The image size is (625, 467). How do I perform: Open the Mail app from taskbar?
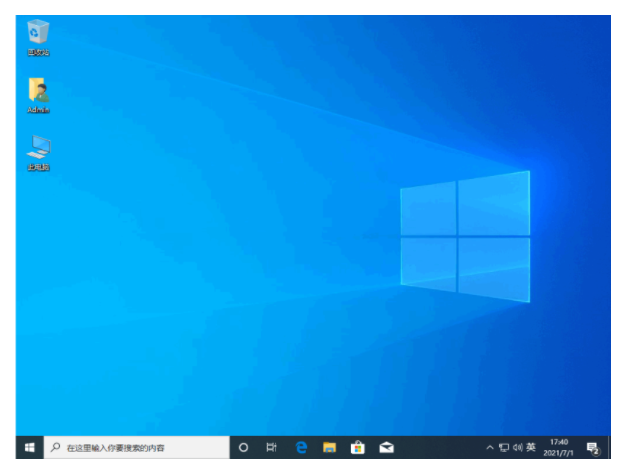[386, 447]
